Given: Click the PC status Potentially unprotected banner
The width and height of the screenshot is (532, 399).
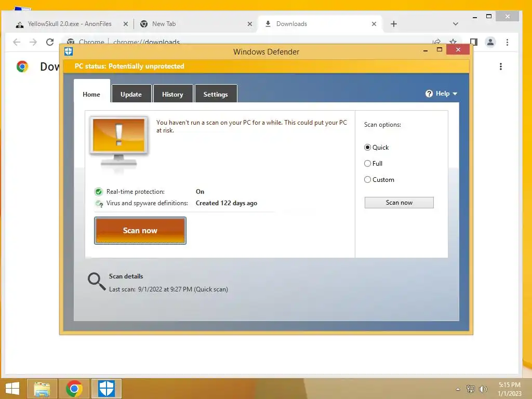Looking at the screenshot, I should [267, 66].
